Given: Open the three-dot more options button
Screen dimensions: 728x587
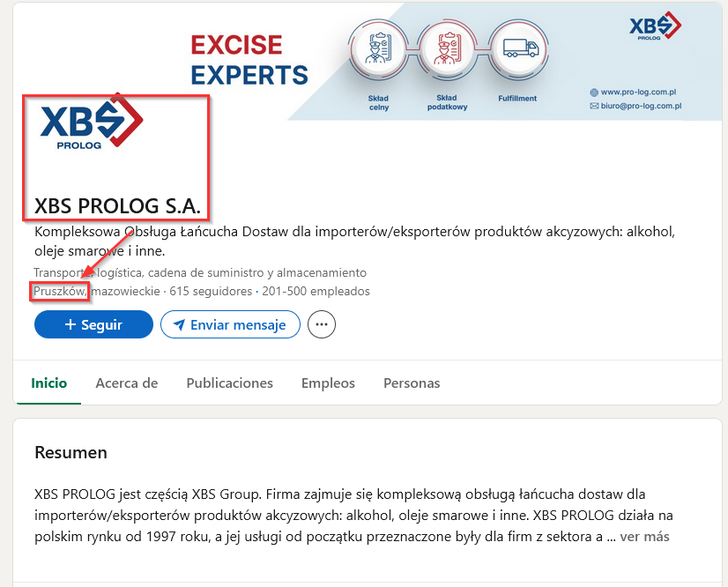Looking at the screenshot, I should coord(322,324).
